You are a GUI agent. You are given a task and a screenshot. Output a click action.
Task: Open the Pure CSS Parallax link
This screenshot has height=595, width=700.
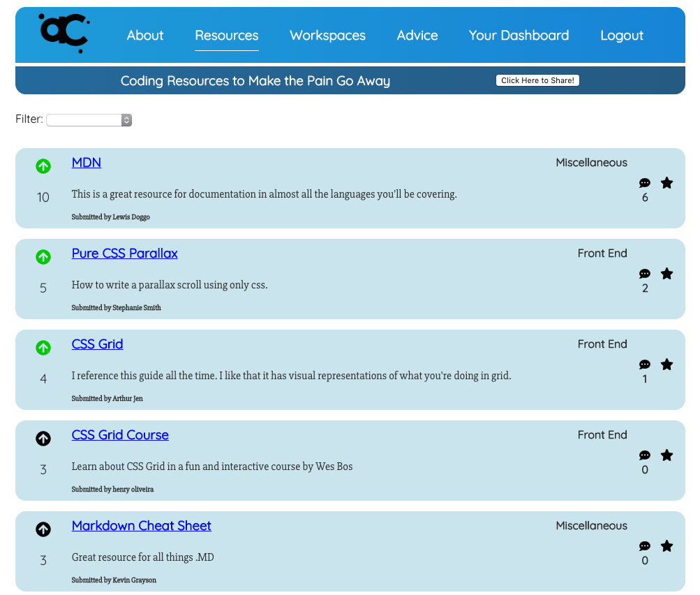coord(124,254)
